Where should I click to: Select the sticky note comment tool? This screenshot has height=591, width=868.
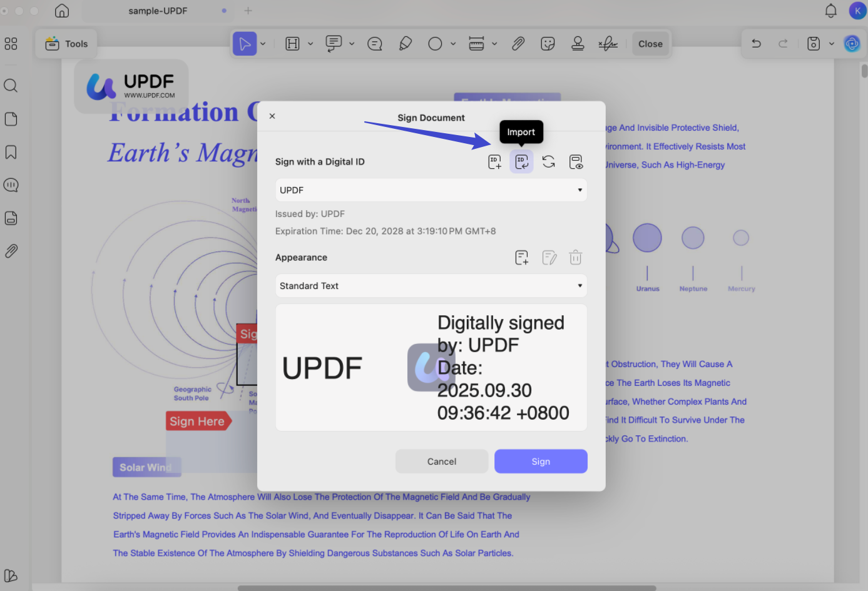375,44
